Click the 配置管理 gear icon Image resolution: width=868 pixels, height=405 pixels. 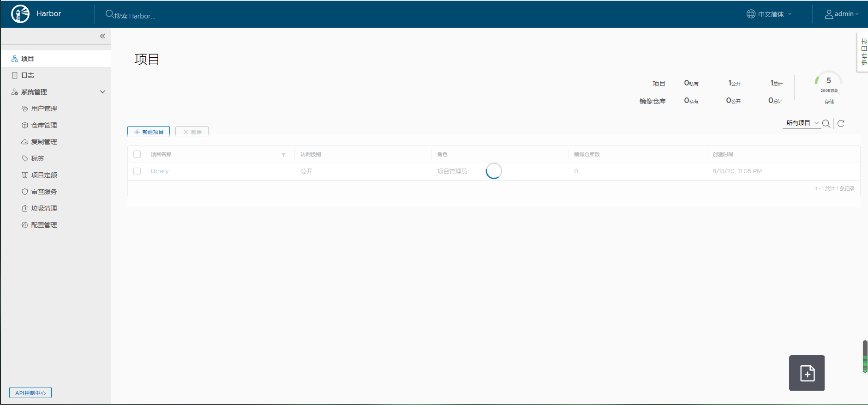point(25,225)
